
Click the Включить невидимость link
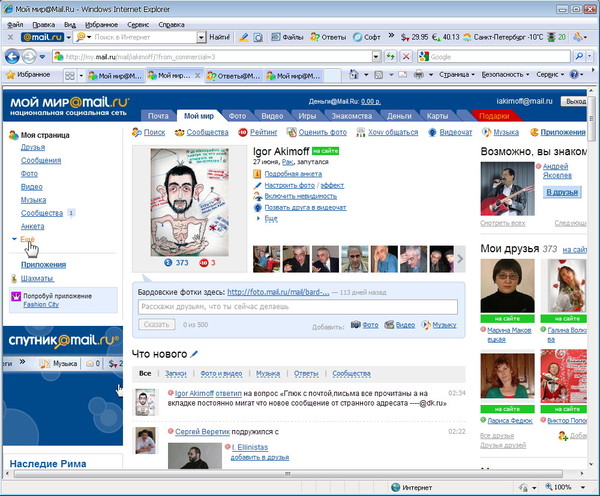coord(301,196)
